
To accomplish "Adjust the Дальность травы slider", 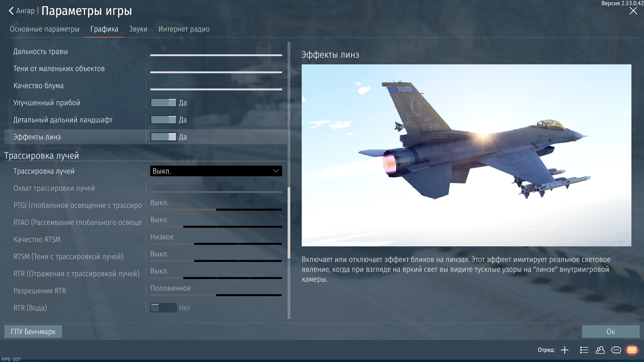I will pyautogui.click(x=216, y=55).
